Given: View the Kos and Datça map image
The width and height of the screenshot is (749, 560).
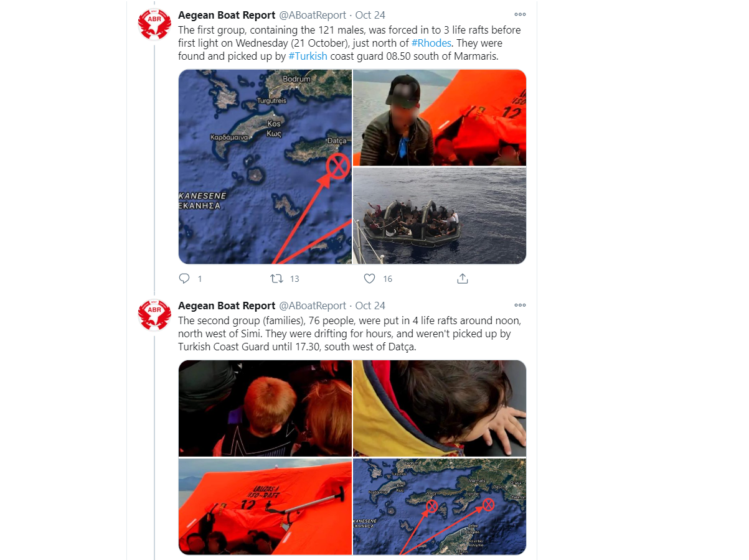Looking at the screenshot, I should point(265,167).
